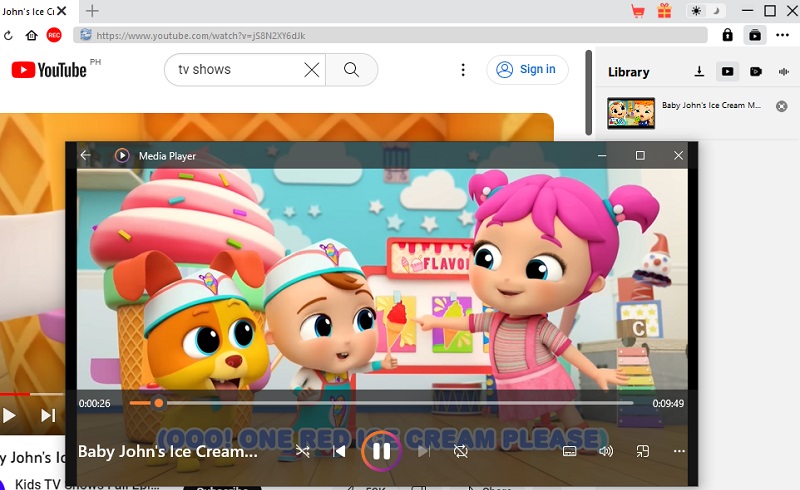Show video tab in Library panel

point(727,71)
